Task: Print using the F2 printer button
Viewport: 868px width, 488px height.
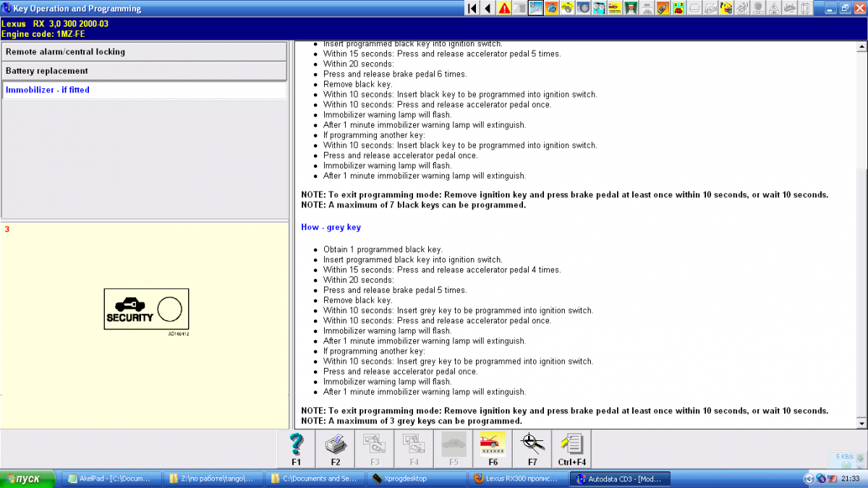Action: coord(336,449)
